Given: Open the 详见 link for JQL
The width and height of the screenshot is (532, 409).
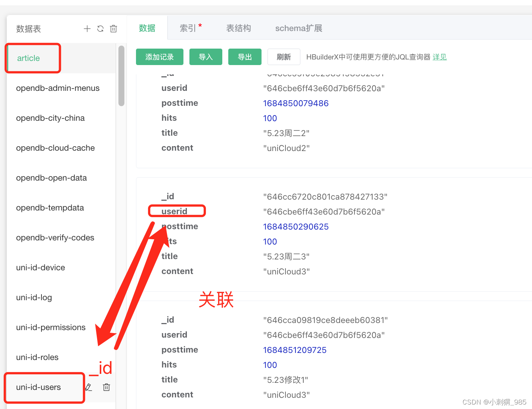Looking at the screenshot, I should coord(440,57).
